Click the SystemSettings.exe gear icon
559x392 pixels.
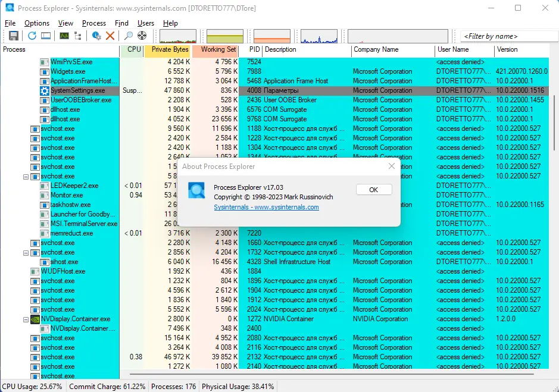[44, 90]
